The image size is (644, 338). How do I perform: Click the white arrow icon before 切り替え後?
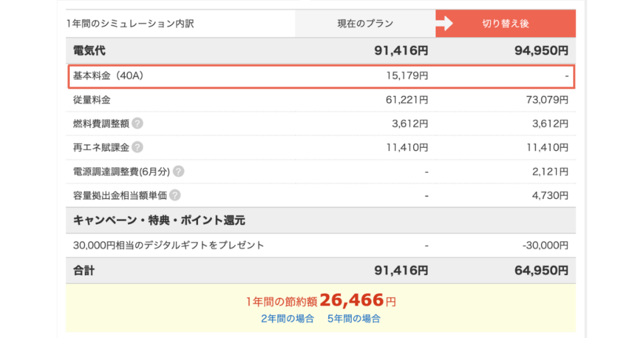coord(444,23)
